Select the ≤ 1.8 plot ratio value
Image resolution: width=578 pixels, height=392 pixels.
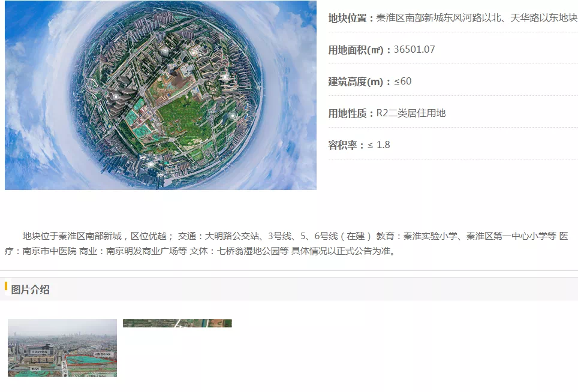pos(378,145)
